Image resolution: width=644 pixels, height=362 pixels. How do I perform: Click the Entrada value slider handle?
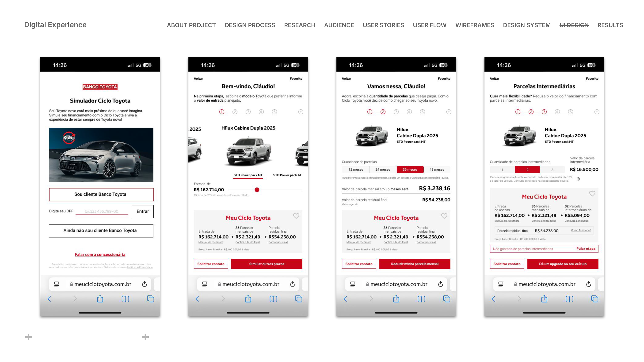(x=257, y=190)
